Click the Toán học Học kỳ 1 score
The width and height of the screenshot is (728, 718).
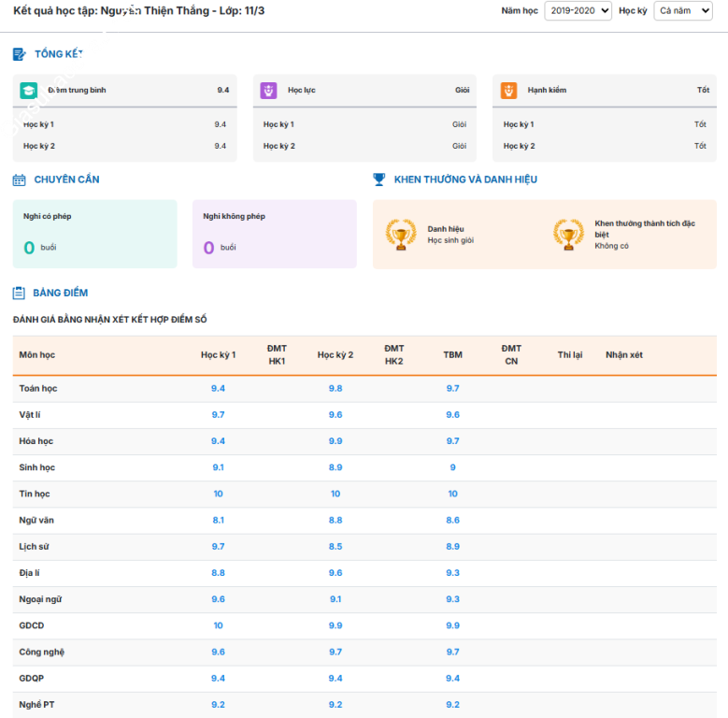pyautogui.click(x=218, y=388)
